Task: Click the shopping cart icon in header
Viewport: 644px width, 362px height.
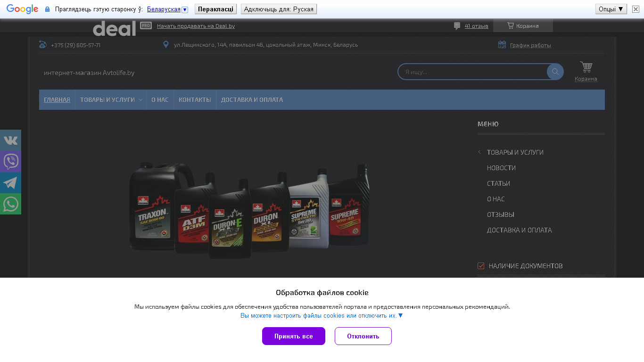Action: pos(586,67)
